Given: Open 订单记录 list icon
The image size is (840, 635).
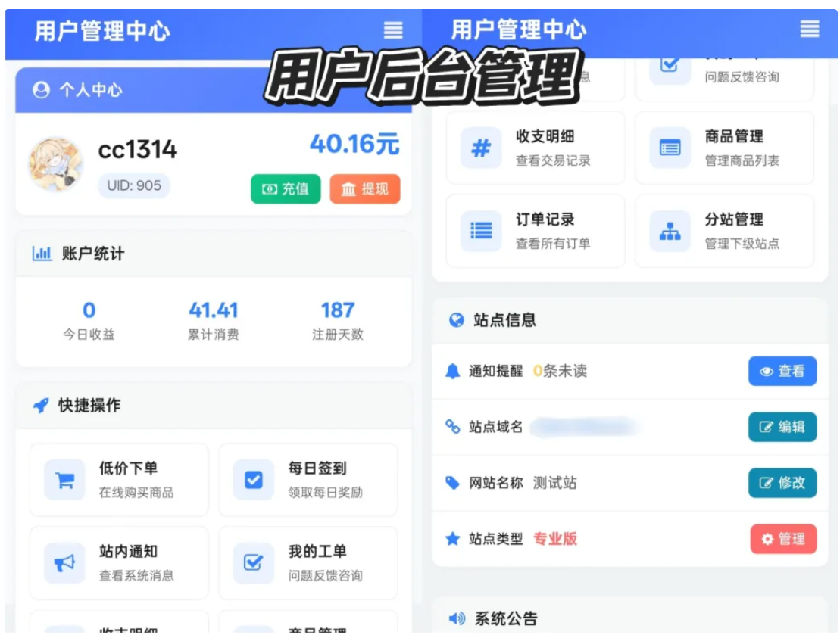Looking at the screenshot, I should 481,231.
